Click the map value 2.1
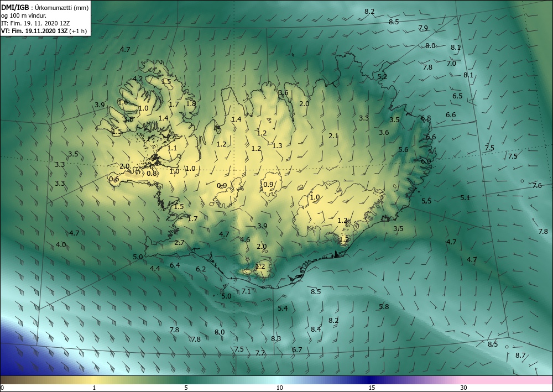 pyautogui.click(x=333, y=135)
